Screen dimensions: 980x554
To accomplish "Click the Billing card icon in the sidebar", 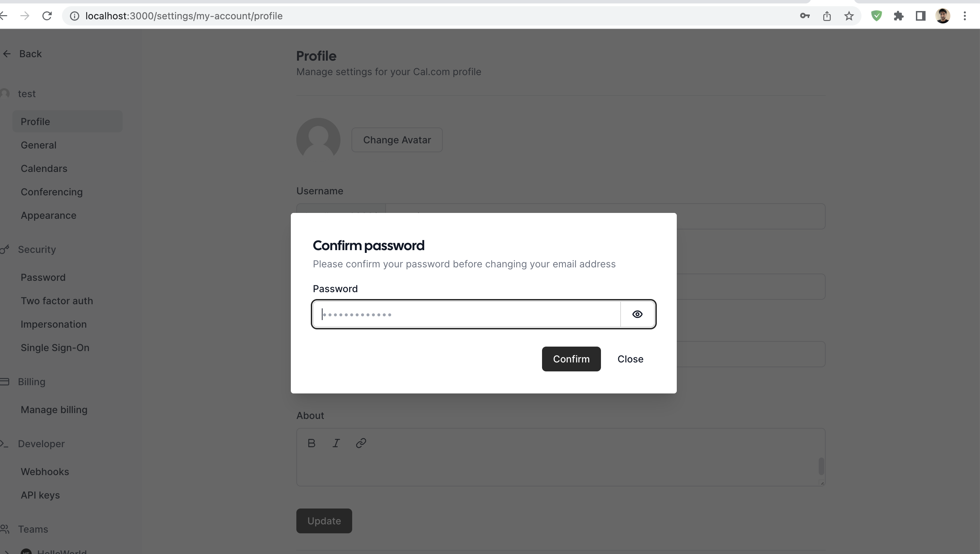I will pos(4,382).
